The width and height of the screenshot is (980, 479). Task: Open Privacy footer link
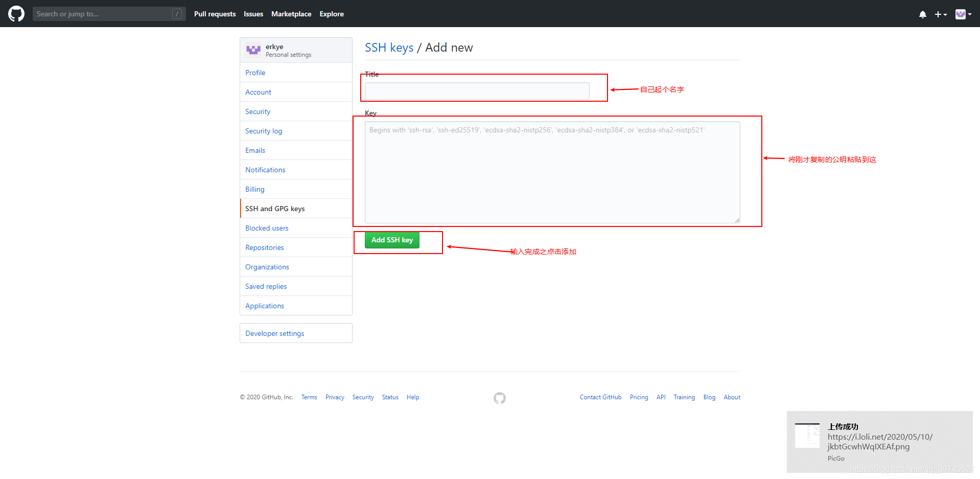point(335,397)
